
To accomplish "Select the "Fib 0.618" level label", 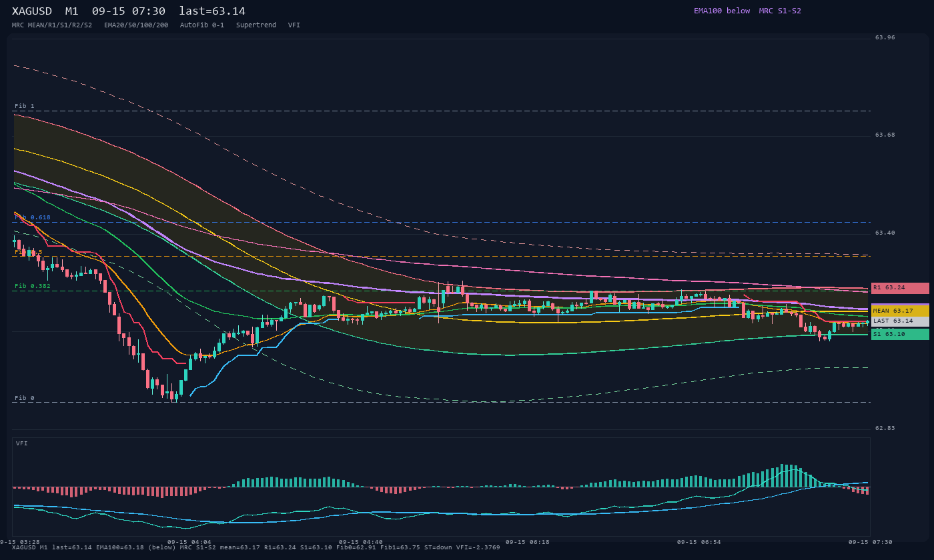I will (33, 217).
